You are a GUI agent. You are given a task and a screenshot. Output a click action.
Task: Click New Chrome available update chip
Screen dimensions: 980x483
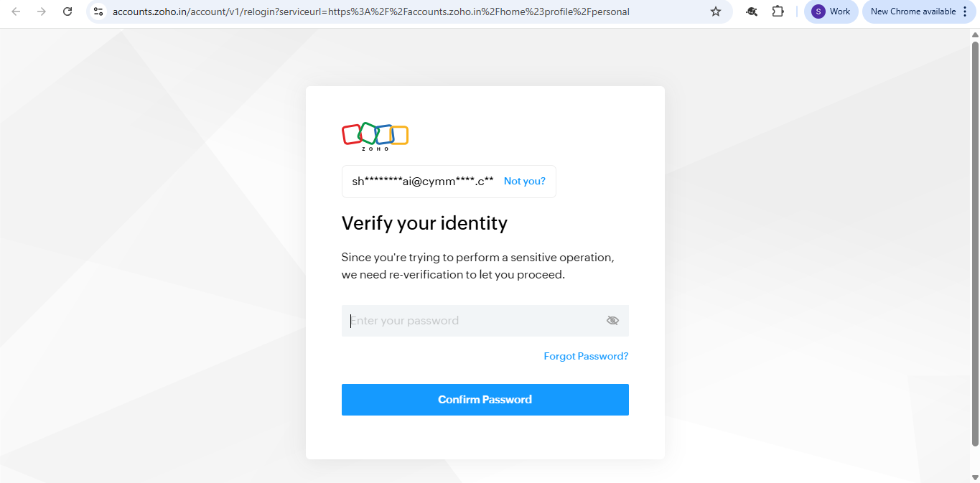913,11
